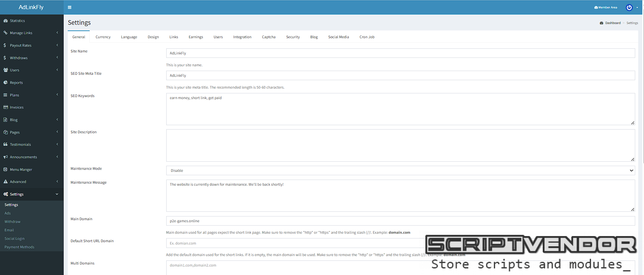Click the Menu Manger icon

(5, 169)
